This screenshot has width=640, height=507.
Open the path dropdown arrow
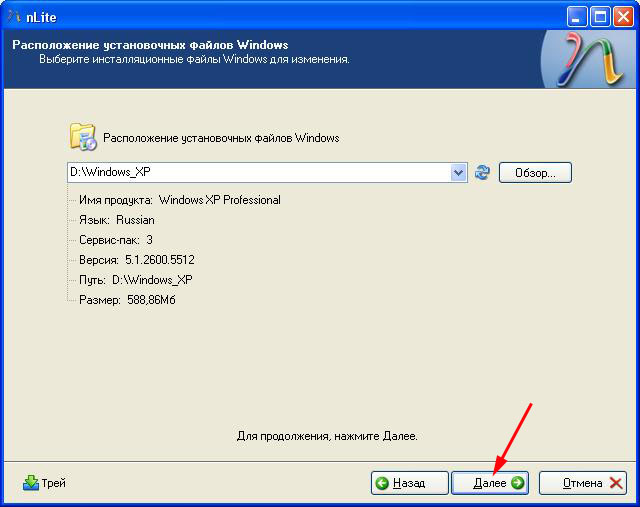(x=459, y=172)
